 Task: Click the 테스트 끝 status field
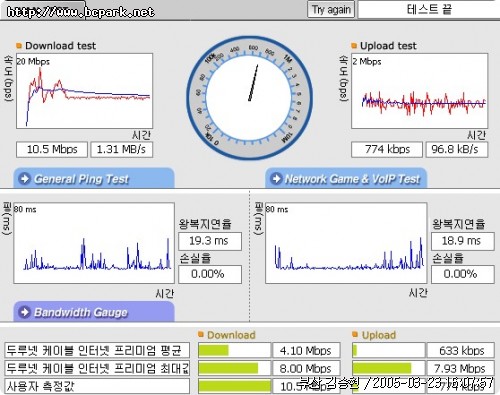[429, 10]
